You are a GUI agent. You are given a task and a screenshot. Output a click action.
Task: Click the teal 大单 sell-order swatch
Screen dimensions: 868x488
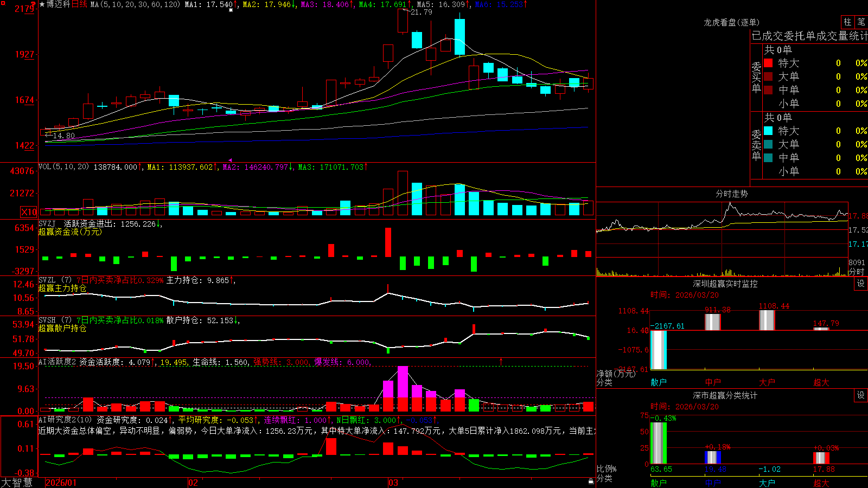pos(768,144)
